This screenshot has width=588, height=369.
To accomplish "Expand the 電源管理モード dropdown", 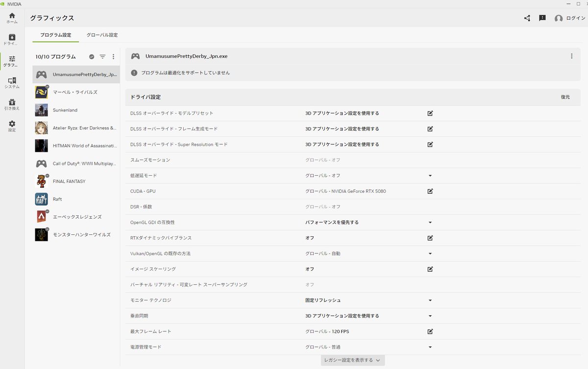I will coord(430,347).
